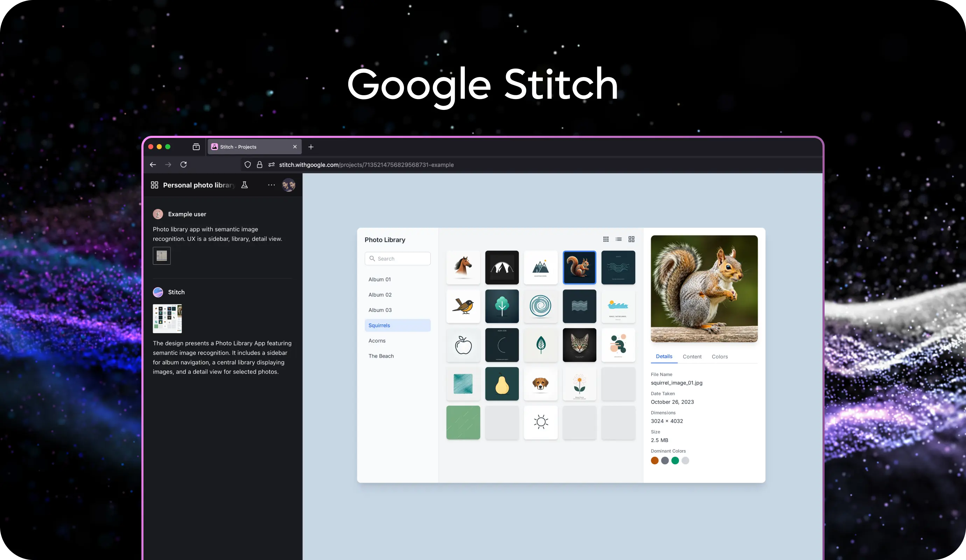This screenshot has height=560, width=966.
Task: Click the projects grid icon beside title
Action: (x=154, y=185)
